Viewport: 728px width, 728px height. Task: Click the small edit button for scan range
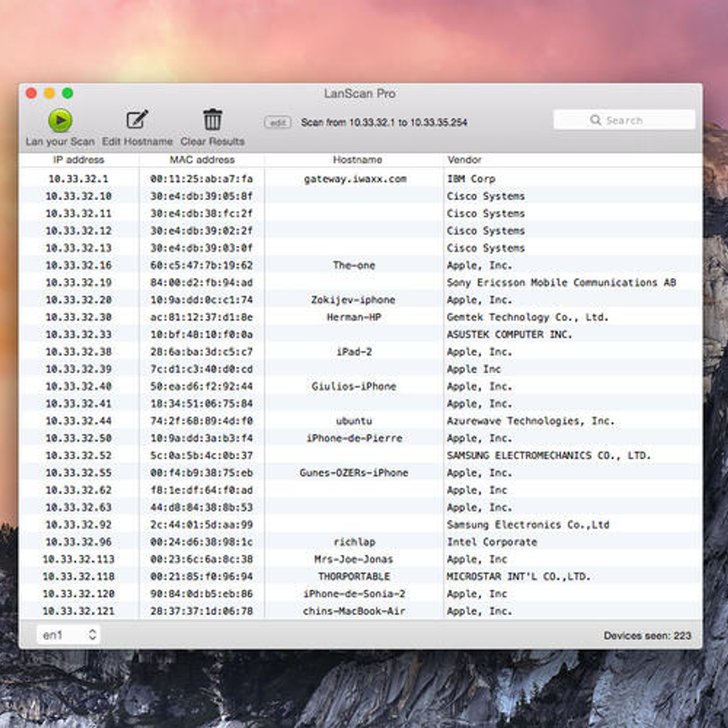point(277,123)
